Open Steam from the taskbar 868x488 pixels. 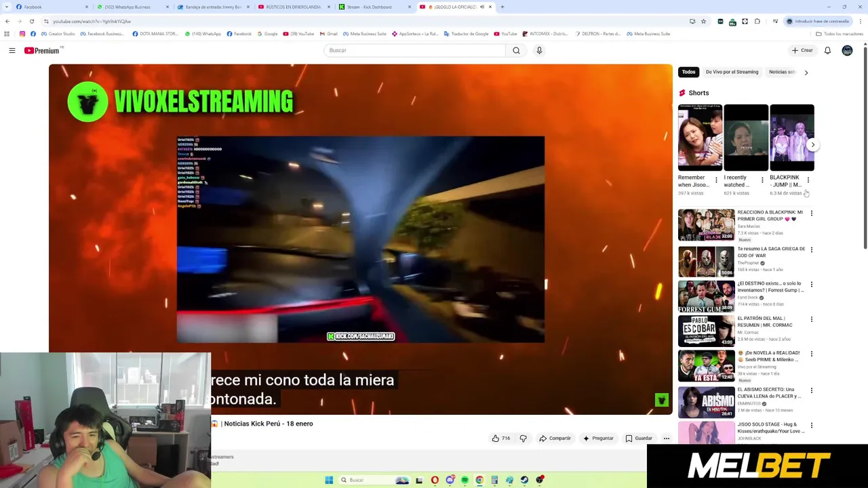tap(524, 480)
